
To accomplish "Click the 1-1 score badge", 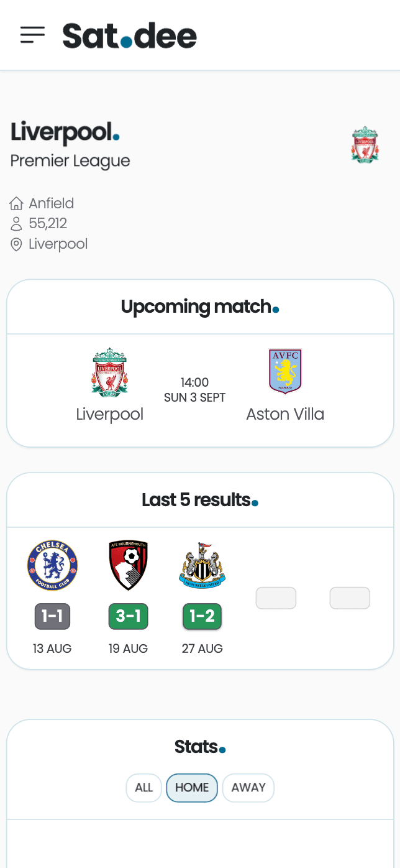I will coord(52,616).
